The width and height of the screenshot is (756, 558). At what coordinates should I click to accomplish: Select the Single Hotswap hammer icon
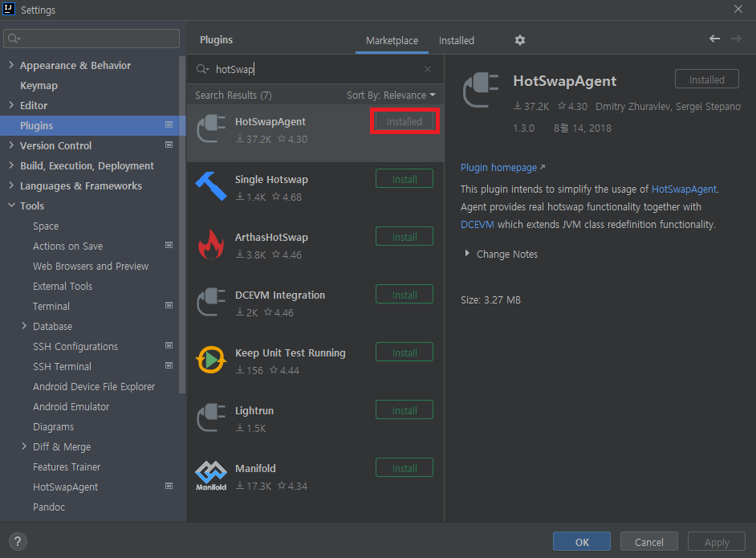pyautogui.click(x=211, y=186)
